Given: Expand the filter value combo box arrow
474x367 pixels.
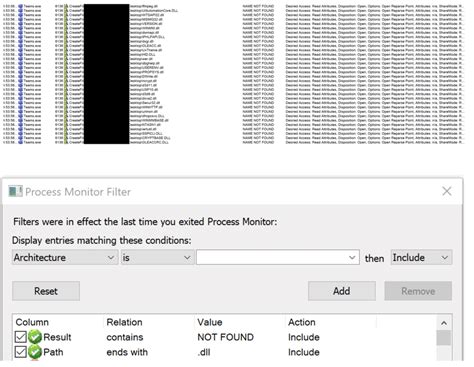Looking at the screenshot, I should click(352, 258).
